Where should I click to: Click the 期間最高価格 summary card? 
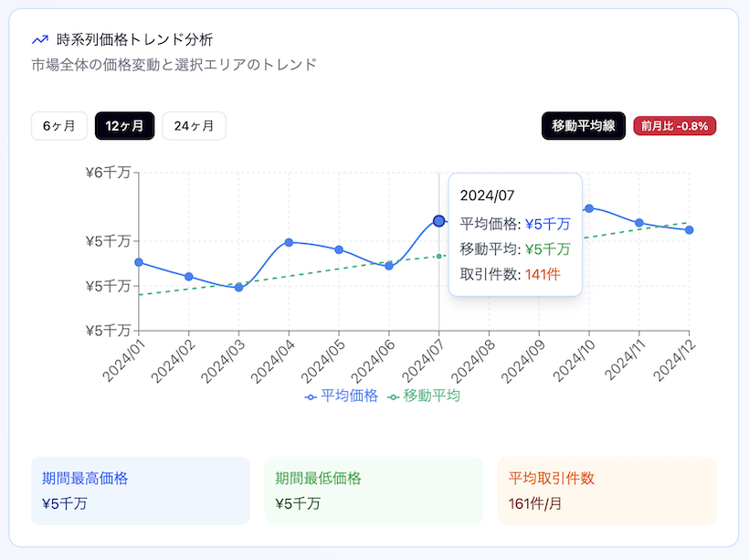140,490
